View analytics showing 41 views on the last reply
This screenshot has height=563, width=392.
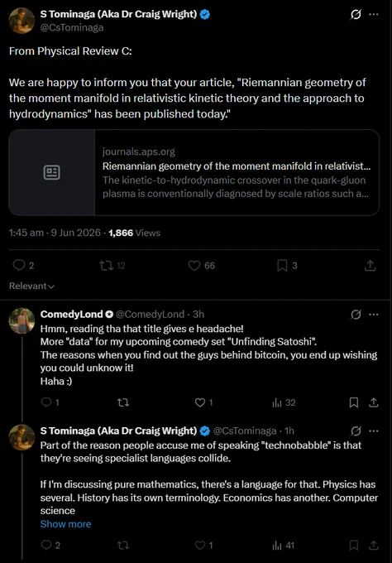point(284,546)
